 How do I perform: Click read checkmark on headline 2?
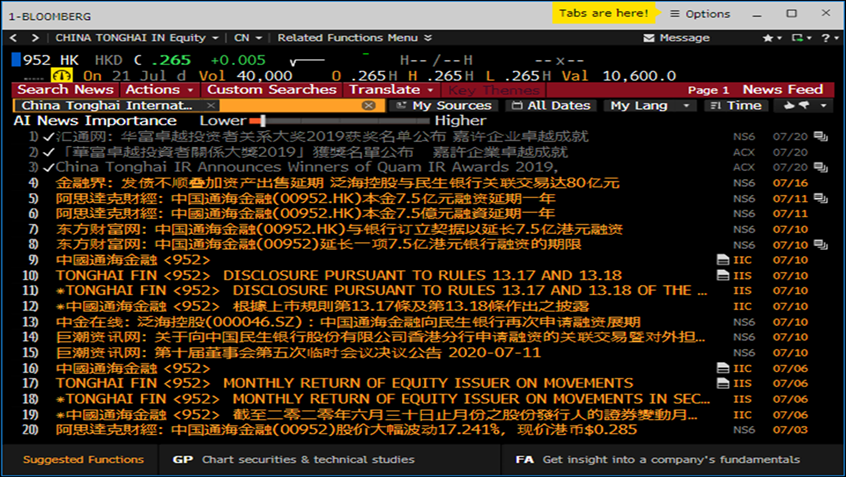(x=49, y=152)
